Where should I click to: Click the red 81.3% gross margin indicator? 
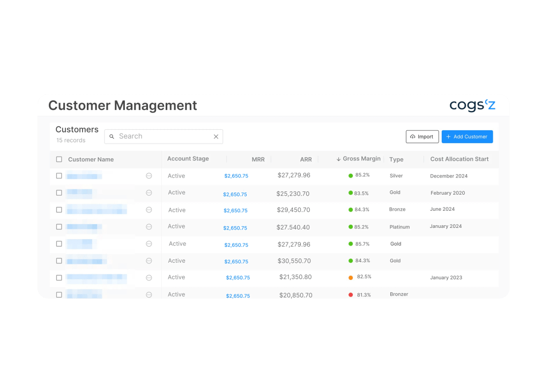(351, 294)
